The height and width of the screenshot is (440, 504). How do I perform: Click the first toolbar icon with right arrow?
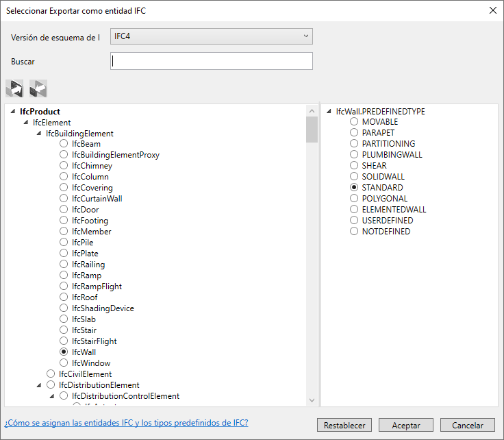pyautogui.click(x=14, y=88)
